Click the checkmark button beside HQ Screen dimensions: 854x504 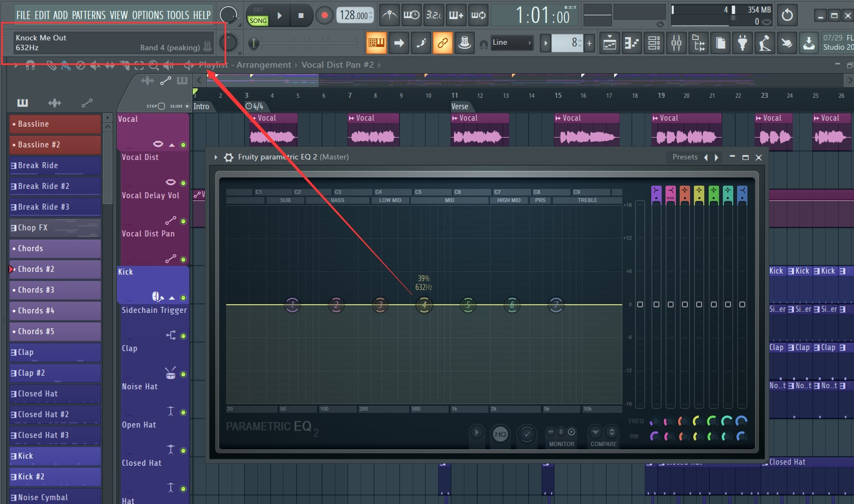coord(527,434)
